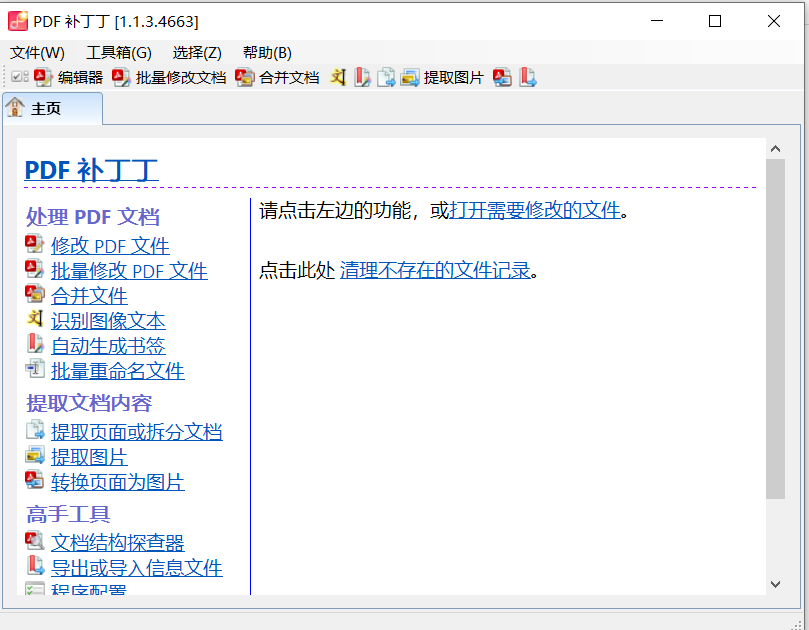The image size is (809, 630).
Task: Open the 帮助(B) menu
Action: coord(267,53)
